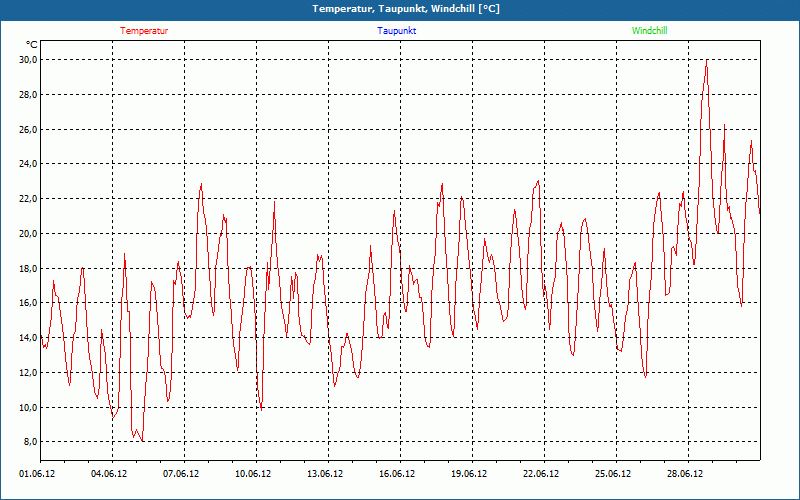Click the 01.06.12 date label

pos(37,474)
